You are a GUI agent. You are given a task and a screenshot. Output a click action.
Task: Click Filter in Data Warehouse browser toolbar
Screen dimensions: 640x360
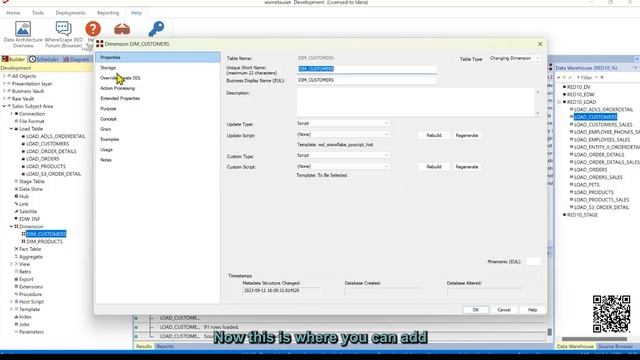coord(585,78)
